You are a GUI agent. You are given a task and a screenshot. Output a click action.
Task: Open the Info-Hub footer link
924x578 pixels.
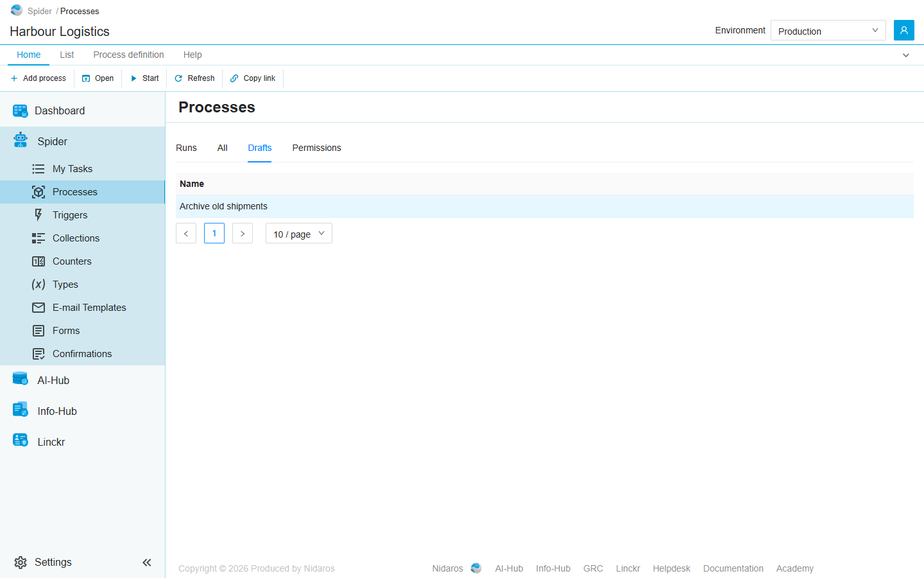(x=553, y=568)
